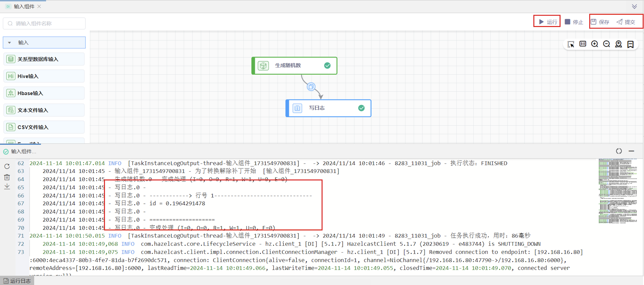The image size is (644, 285).
Task: Clear the log with trash icon
Action: coord(7,177)
